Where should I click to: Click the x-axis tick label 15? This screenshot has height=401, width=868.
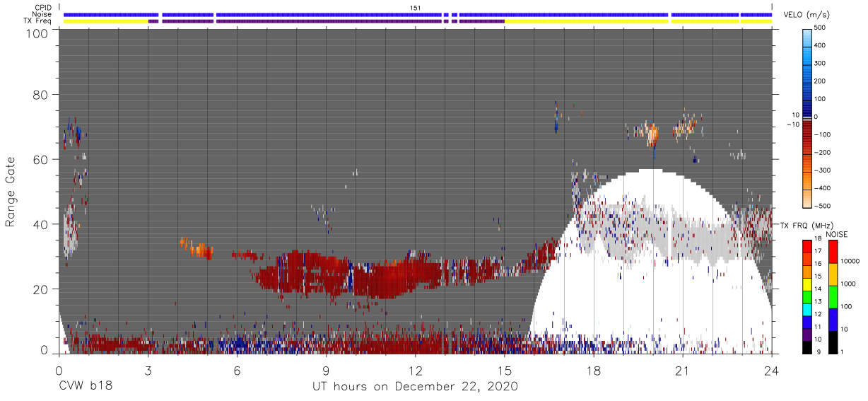[505, 371]
